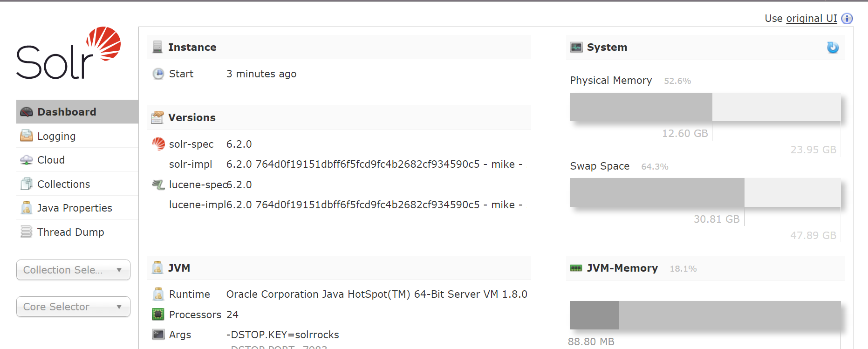Image resolution: width=868 pixels, height=349 pixels.
Task: Click the JVM-Memory chip icon
Action: point(576,268)
